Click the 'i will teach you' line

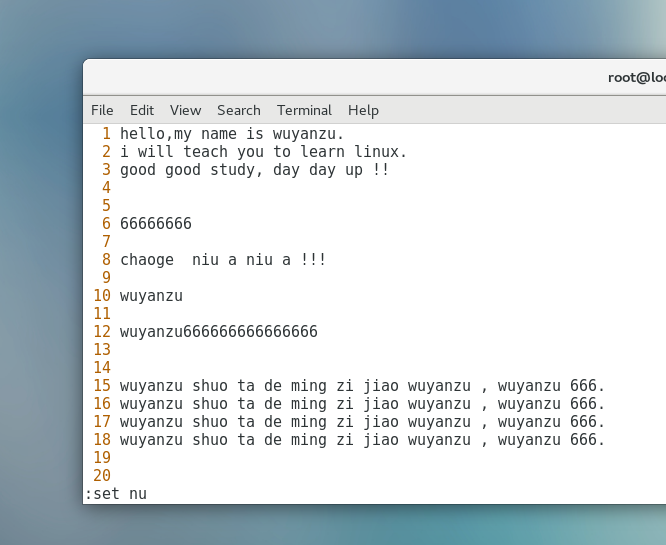[x=263, y=152]
